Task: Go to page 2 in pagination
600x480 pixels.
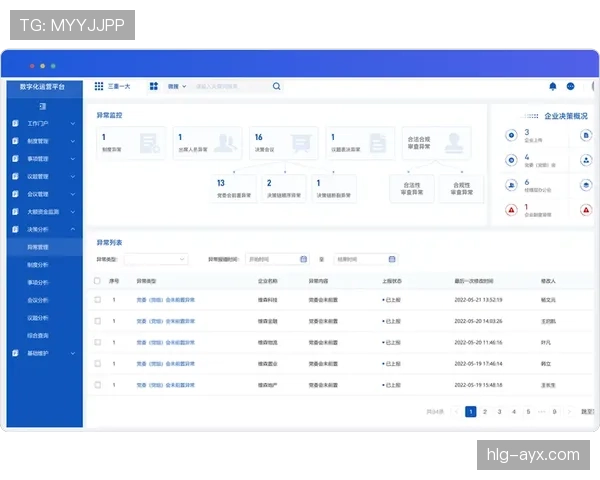Action: (485, 411)
